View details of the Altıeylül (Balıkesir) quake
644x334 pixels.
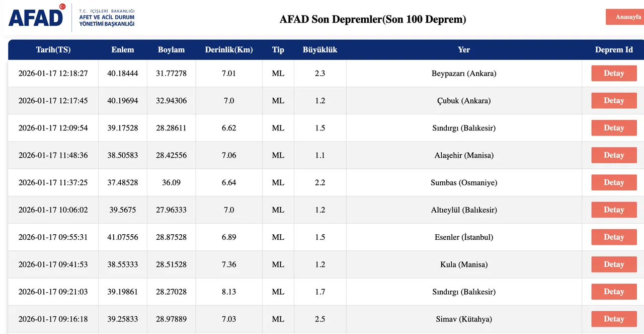tap(614, 210)
